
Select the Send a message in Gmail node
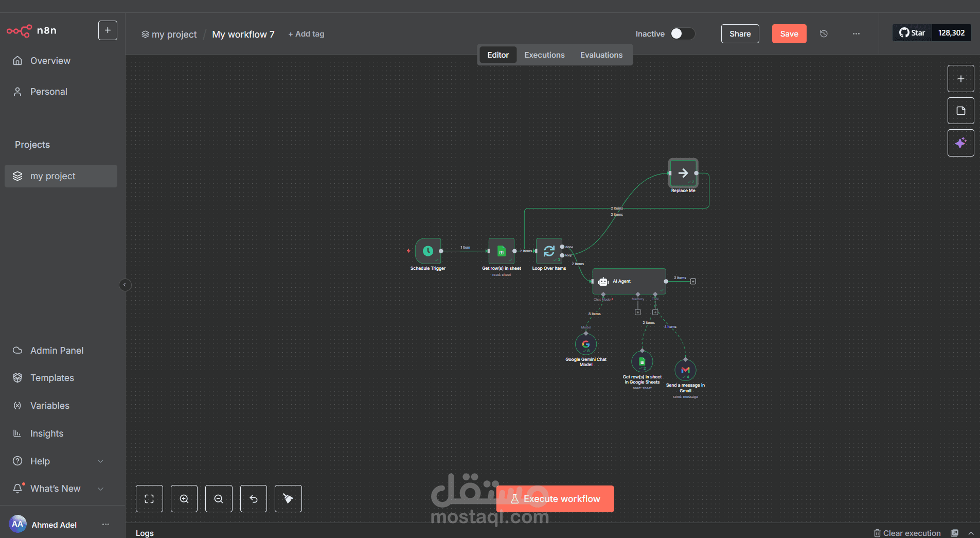tap(685, 370)
